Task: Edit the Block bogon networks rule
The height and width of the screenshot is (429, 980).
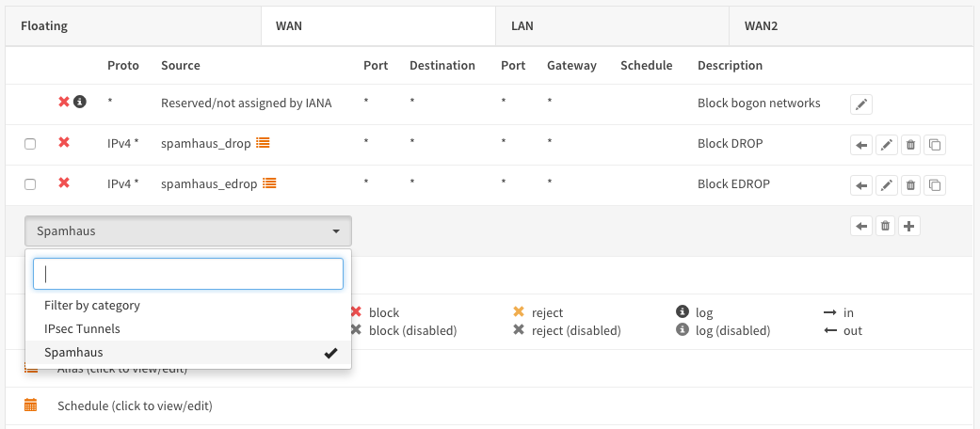Action: (x=861, y=104)
